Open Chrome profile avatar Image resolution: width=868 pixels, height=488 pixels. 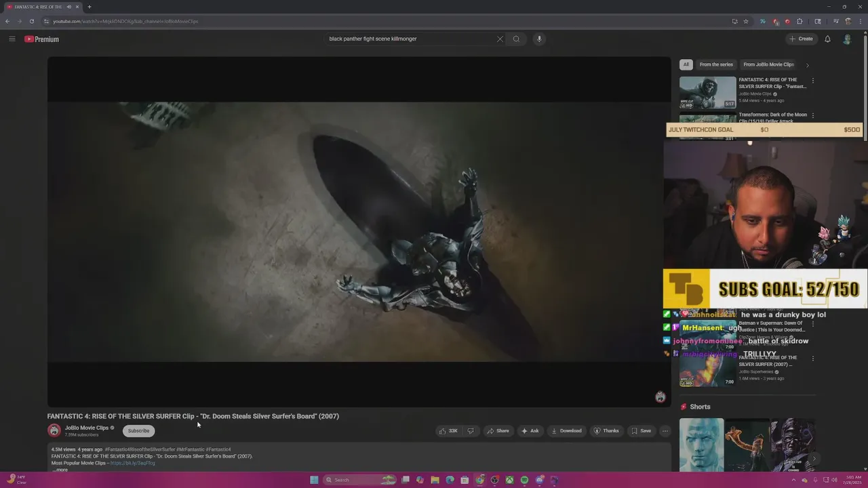[x=848, y=21]
